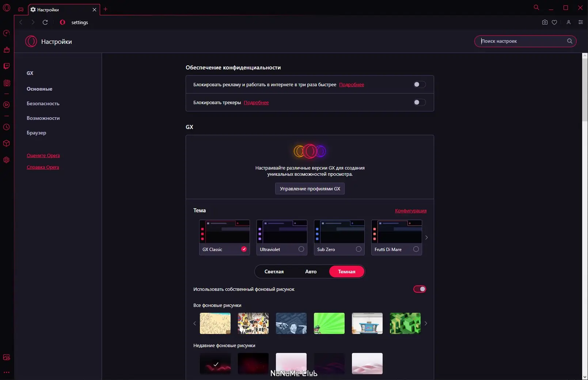Open the GX settings section

coord(30,73)
